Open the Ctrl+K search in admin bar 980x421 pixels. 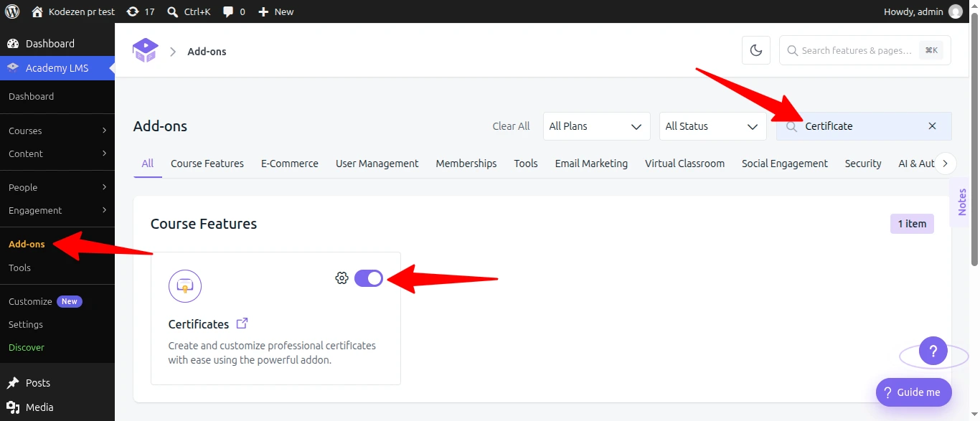[x=189, y=11]
